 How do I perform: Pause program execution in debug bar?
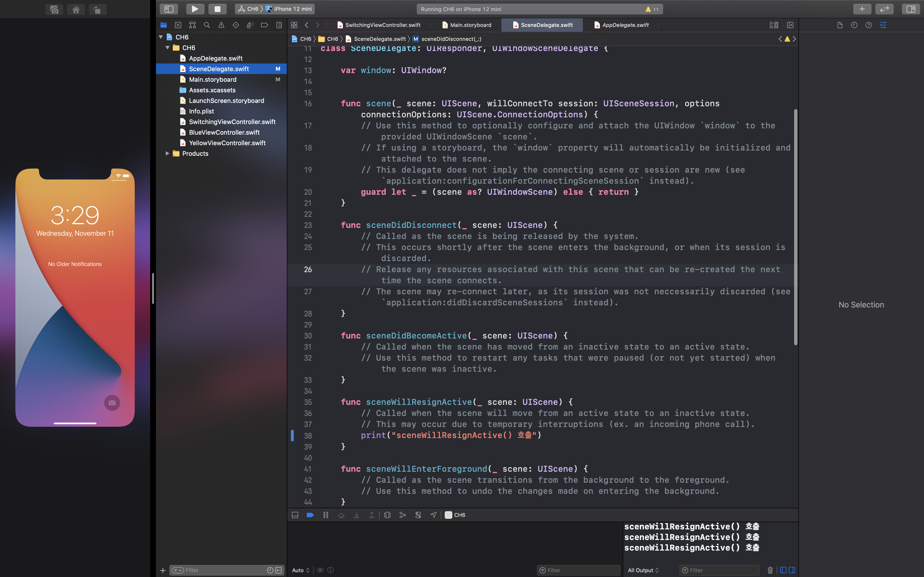click(326, 515)
